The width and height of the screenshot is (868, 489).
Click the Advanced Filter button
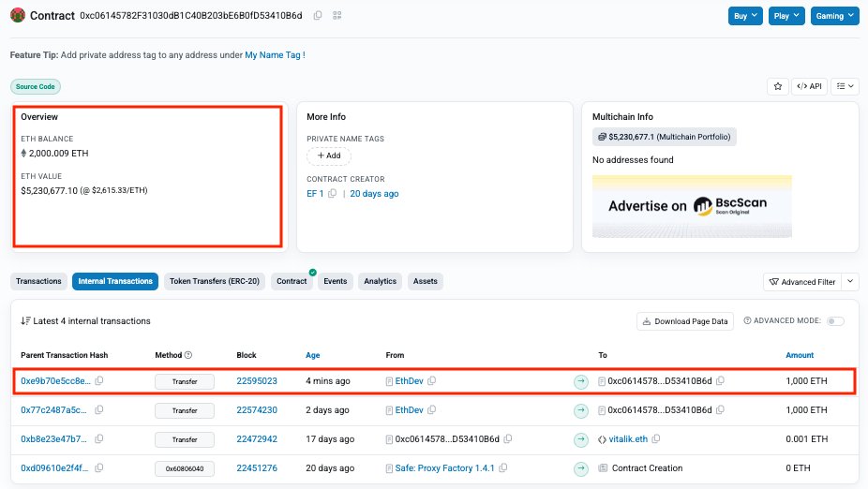802,282
